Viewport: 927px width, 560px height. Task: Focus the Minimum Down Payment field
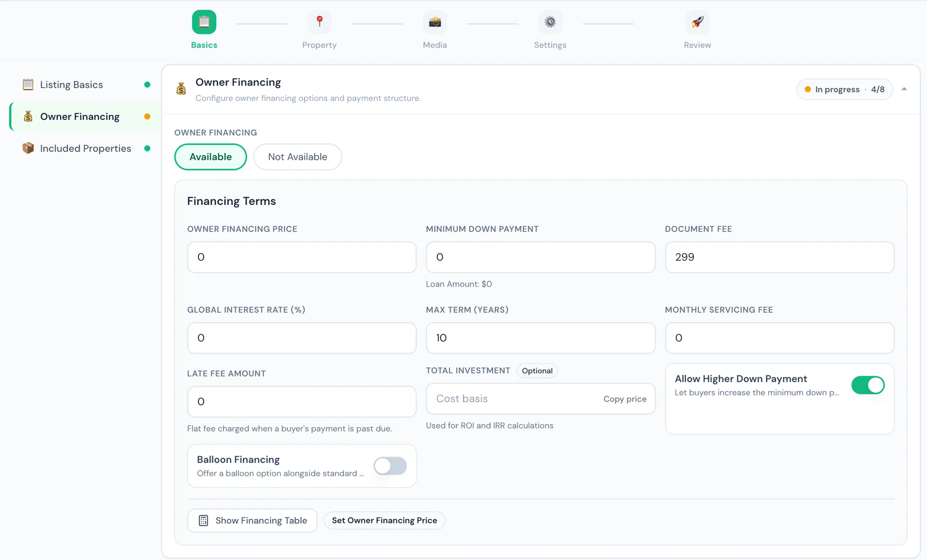coord(541,257)
